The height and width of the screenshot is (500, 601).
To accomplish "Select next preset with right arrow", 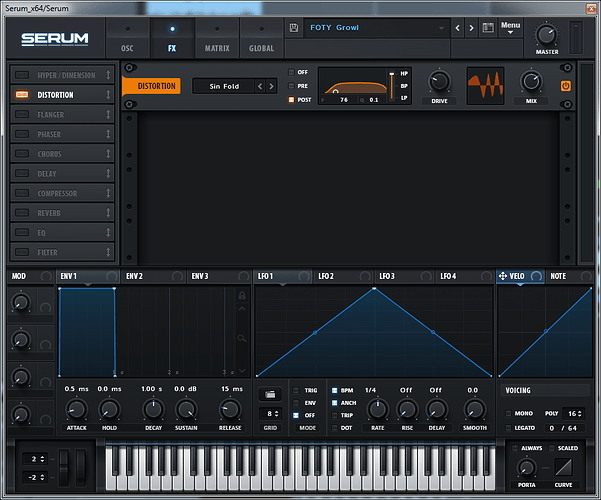I will click(473, 28).
